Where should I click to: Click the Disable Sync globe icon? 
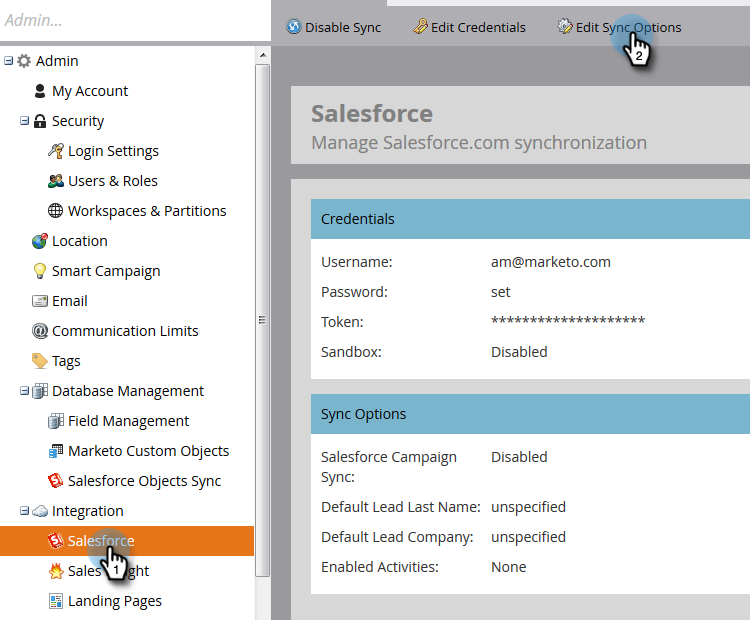294,27
